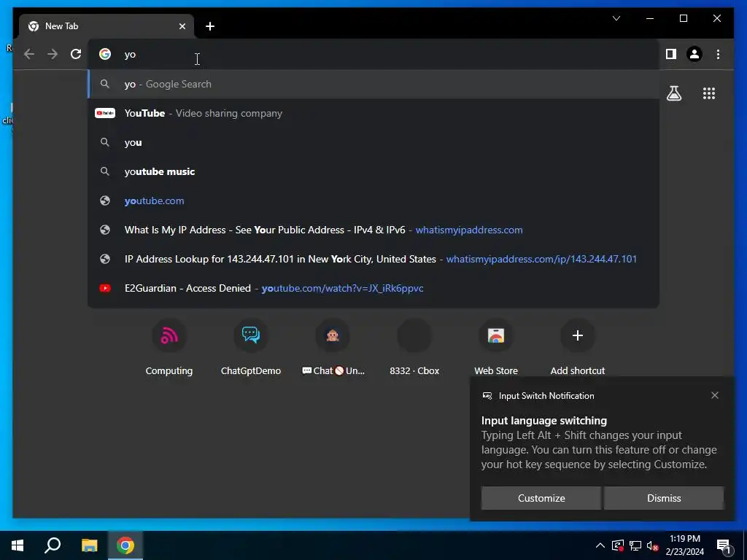Choose the 'youtube music' suggestion
This screenshot has width=747, height=560.
pyautogui.click(x=373, y=171)
